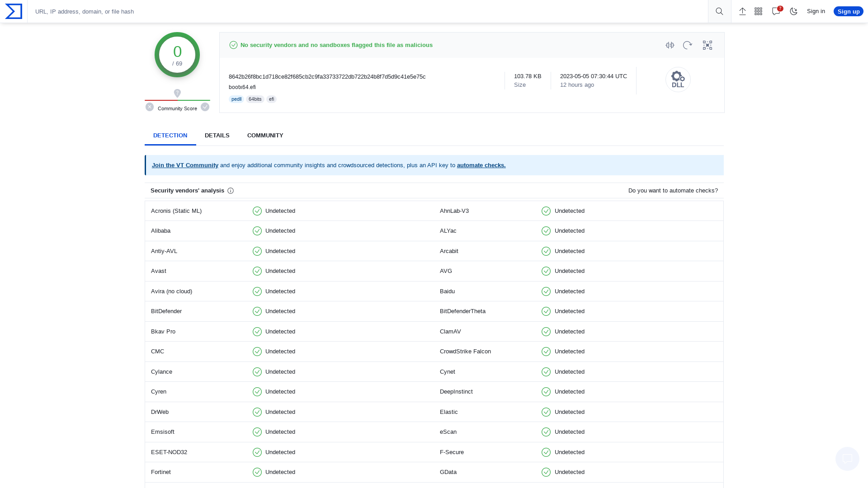868x488 pixels.
Task: Focus the URL, IP, domain search field
Action: [368, 11]
